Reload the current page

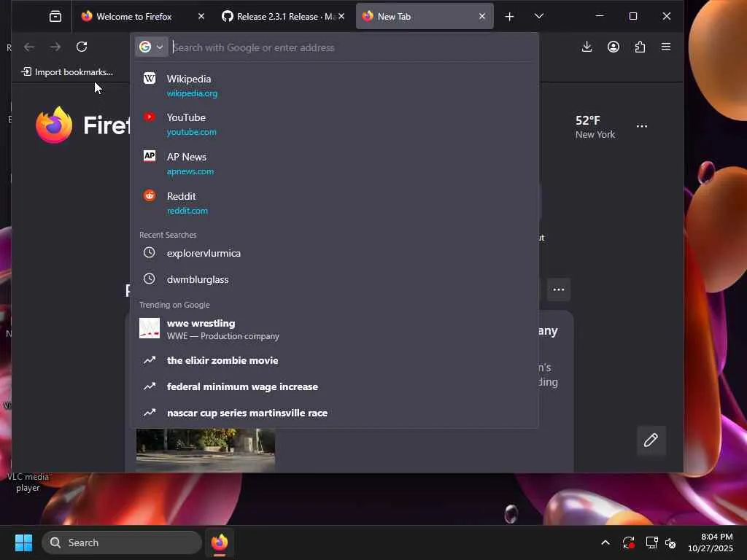82,47
